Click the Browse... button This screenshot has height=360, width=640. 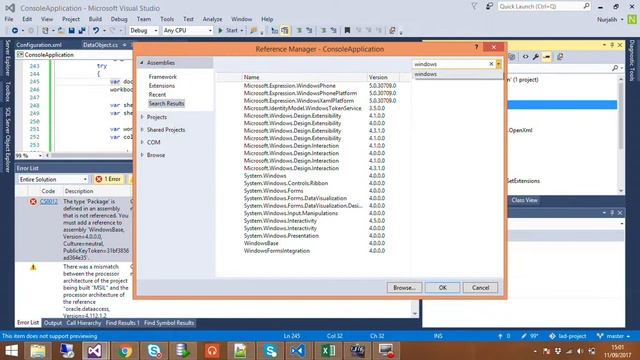point(404,288)
